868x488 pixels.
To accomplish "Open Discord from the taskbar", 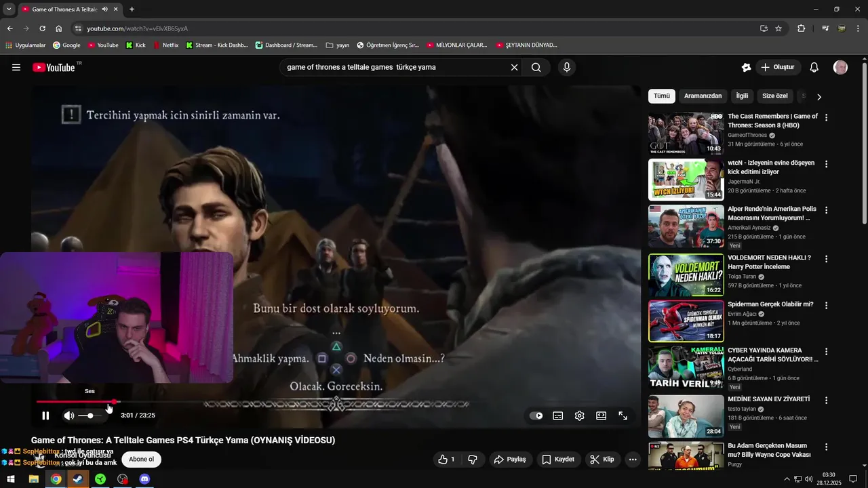I will 144,479.
